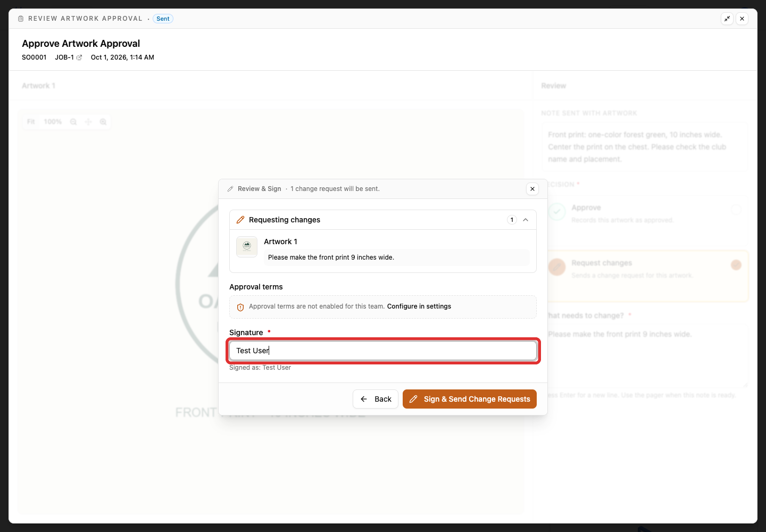Click the "Oct 1, 2026, 1:14 AM" timestamp
This screenshot has width=766, height=532.
pos(122,57)
